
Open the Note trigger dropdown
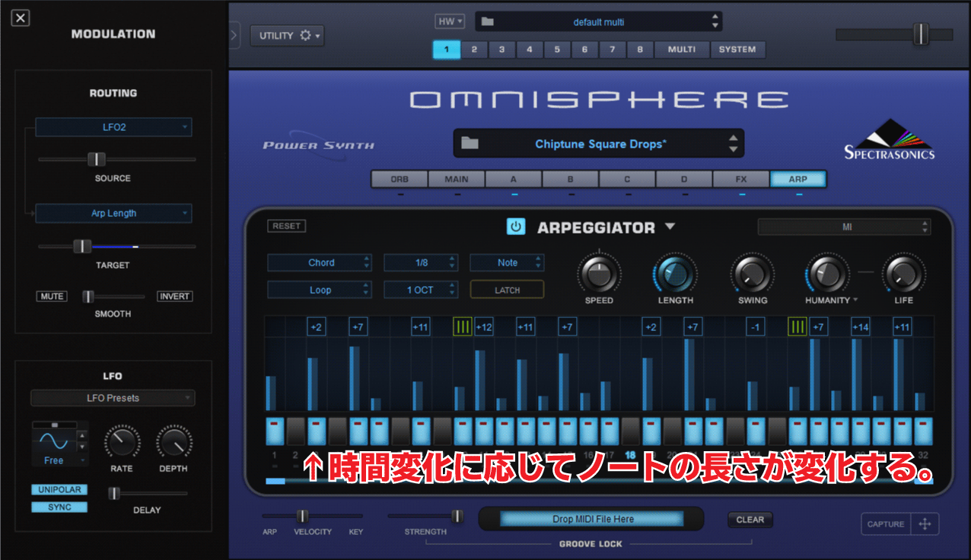507,262
